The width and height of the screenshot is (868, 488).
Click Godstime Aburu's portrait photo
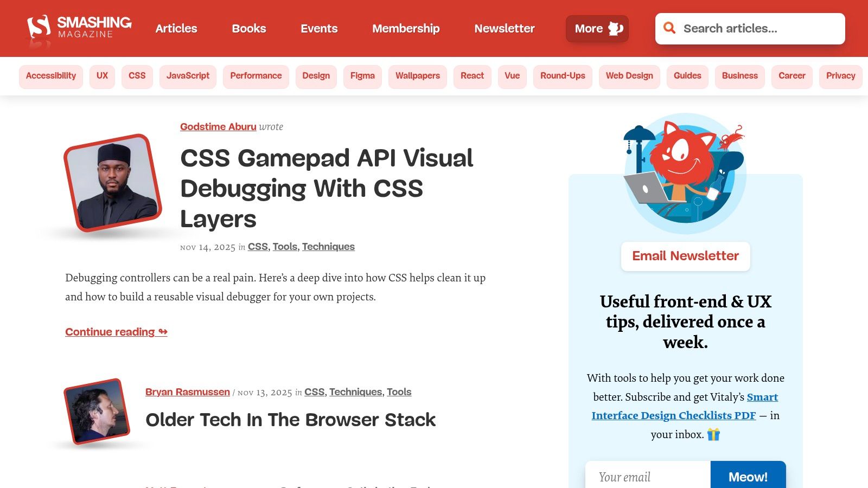pyautogui.click(x=113, y=183)
